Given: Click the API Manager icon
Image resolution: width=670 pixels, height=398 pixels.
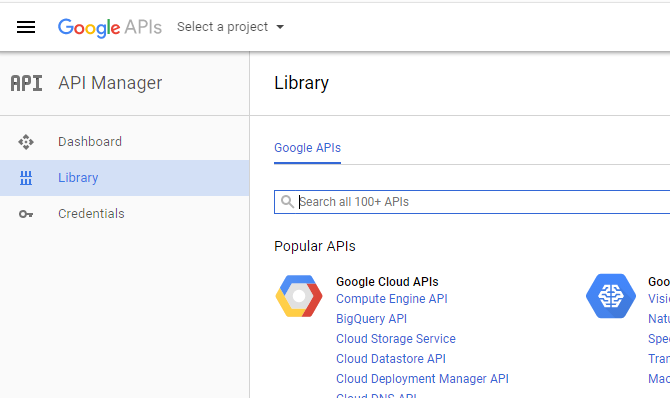Looking at the screenshot, I should [26, 83].
